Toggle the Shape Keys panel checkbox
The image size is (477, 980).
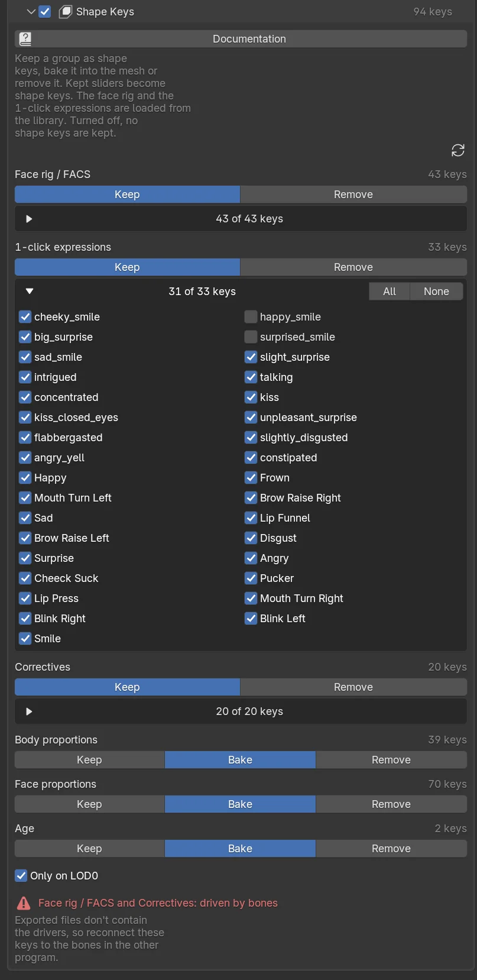point(45,12)
